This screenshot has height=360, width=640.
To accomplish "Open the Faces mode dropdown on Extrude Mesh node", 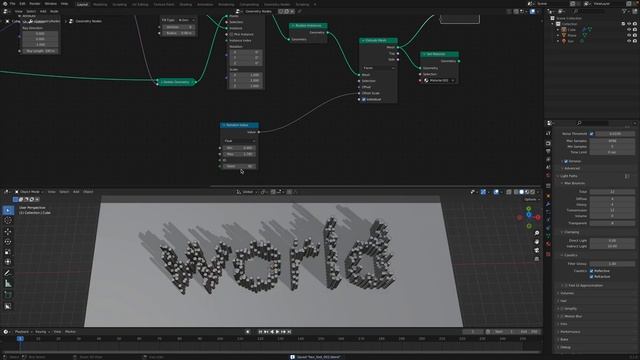I will [378, 68].
